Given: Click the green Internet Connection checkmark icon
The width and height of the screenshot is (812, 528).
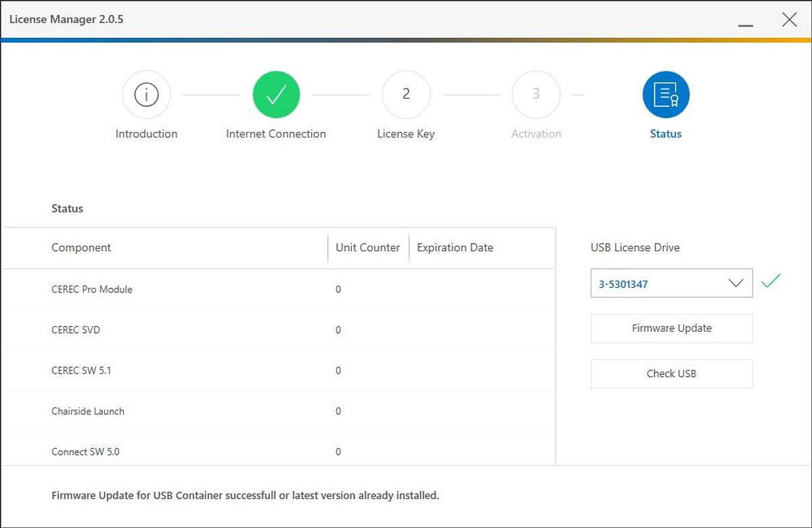Looking at the screenshot, I should (x=276, y=95).
